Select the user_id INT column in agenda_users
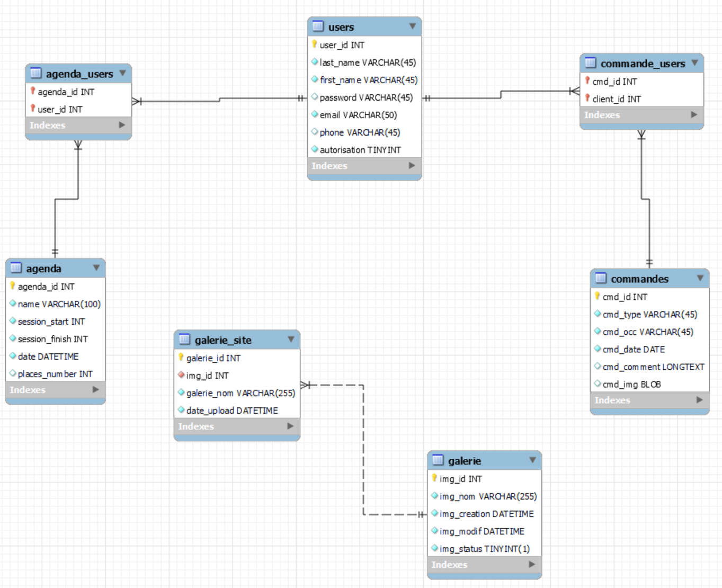Image resolution: width=722 pixels, height=588 pixels. pyautogui.click(x=78, y=109)
